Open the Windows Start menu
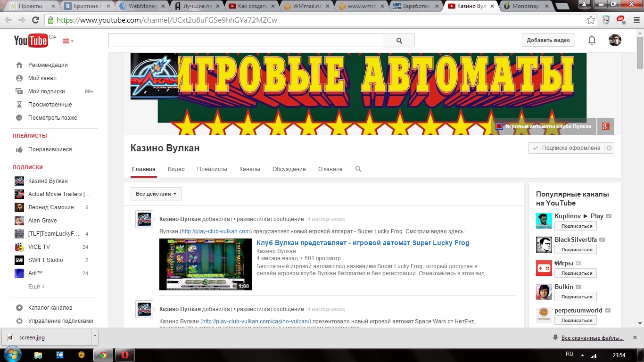 click(12, 354)
